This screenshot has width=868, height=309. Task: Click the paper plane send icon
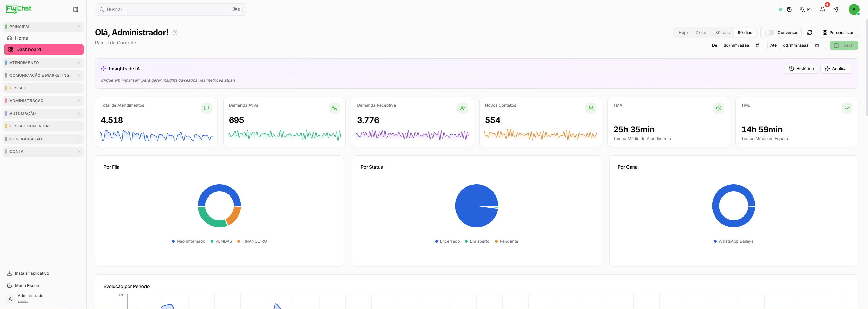(x=836, y=9)
